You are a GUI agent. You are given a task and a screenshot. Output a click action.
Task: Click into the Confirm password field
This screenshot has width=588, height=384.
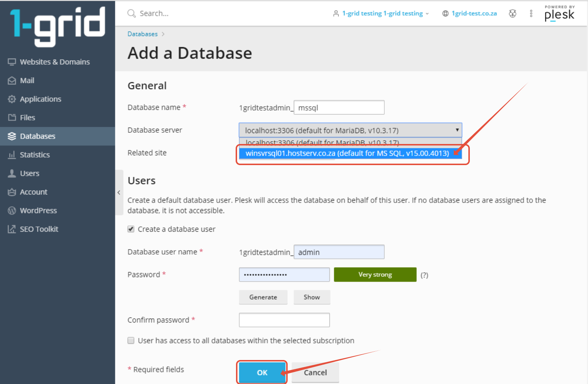(x=284, y=320)
